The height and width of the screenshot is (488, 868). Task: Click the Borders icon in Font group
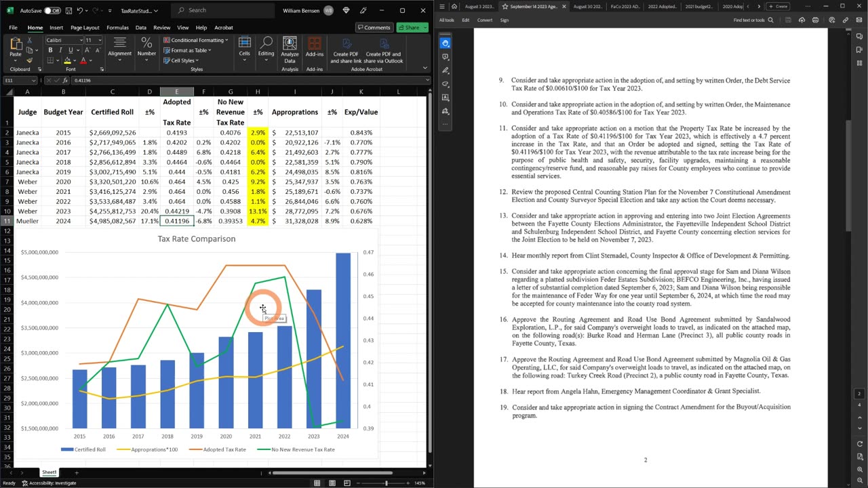click(x=50, y=60)
